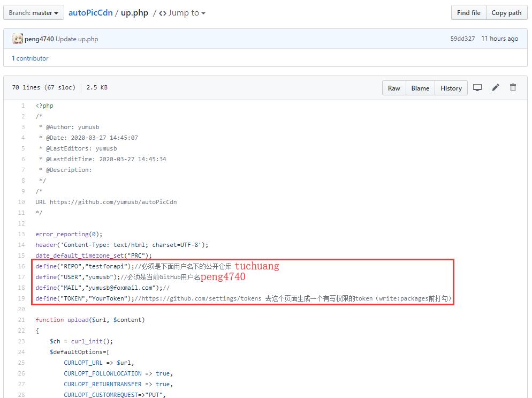
Task: Open the desktop display icon in file toolbar
Action: [x=477, y=88]
